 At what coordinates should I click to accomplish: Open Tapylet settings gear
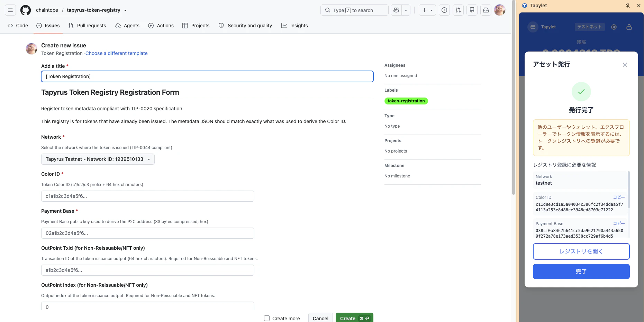tap(614, 27)
